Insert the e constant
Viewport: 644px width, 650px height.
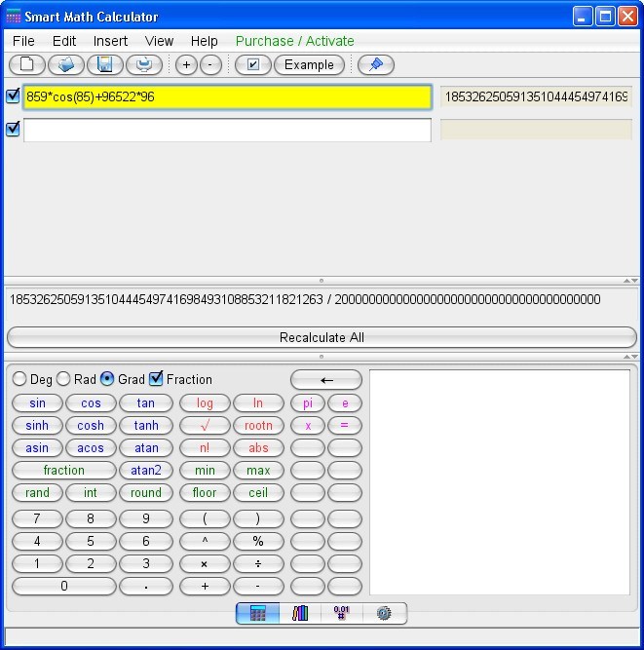point(345,402)
